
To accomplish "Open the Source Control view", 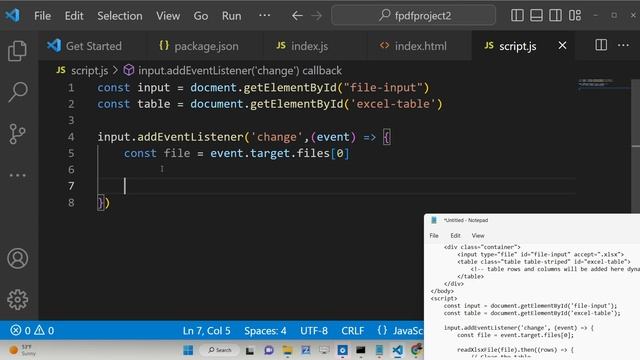I will [x=17, y=134].
